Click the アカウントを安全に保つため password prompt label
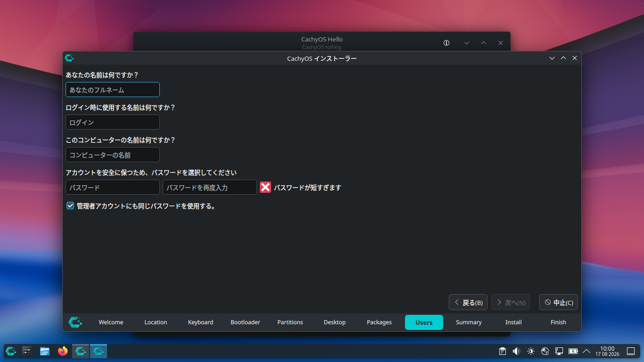This screenshot has height=362, width=644. 151,173
